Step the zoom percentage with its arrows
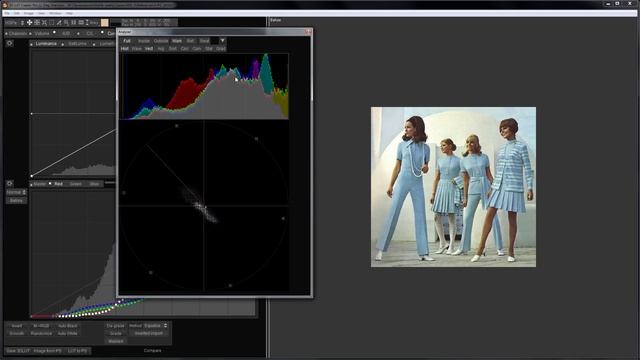Screen dimensions: 640x360 (x=22, y=22)
